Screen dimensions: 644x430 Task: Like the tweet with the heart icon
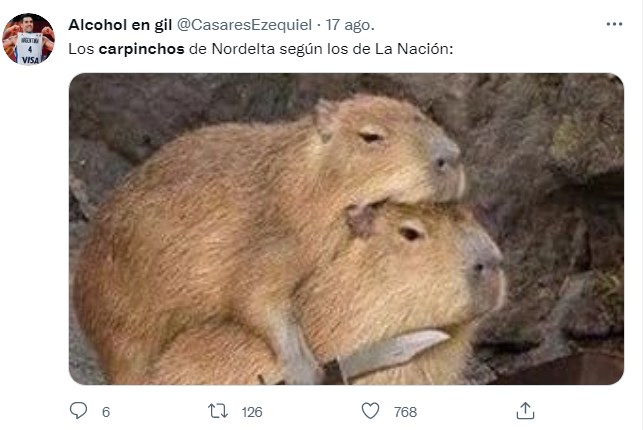tap(370, 411)
